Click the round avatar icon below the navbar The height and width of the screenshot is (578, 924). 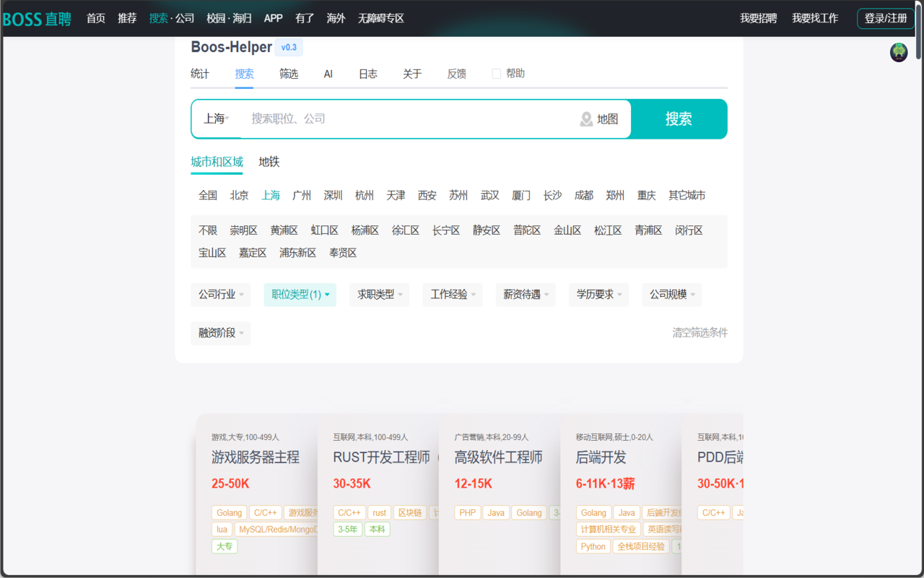[897, 53]
